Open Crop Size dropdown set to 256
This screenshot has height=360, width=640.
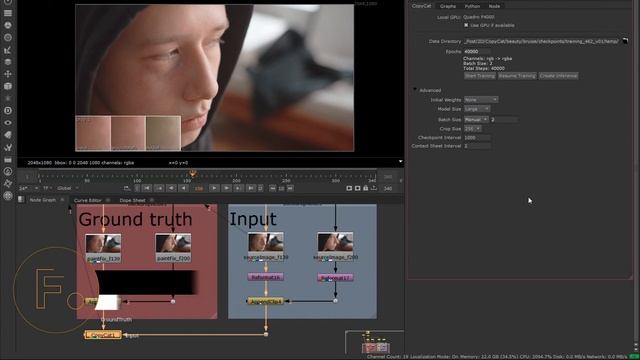(x=473, y=129)
